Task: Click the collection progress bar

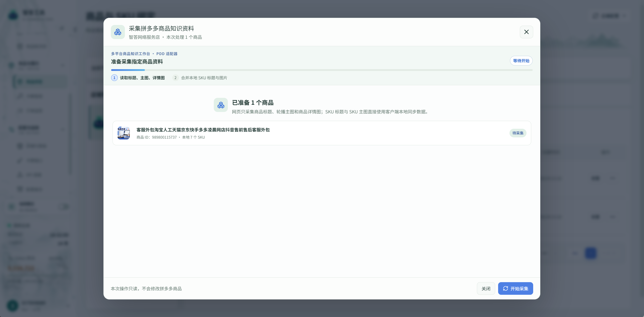Action: [x=322, y=70]
